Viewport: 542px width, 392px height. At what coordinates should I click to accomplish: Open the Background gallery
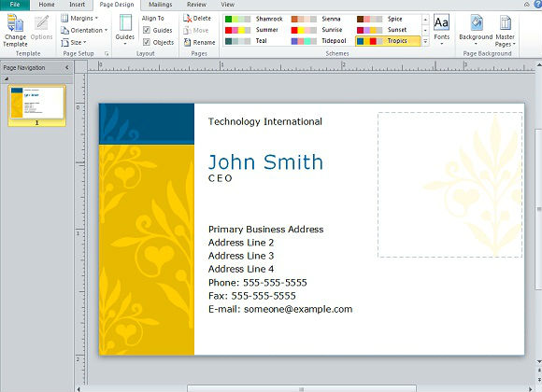pos(476,30)
